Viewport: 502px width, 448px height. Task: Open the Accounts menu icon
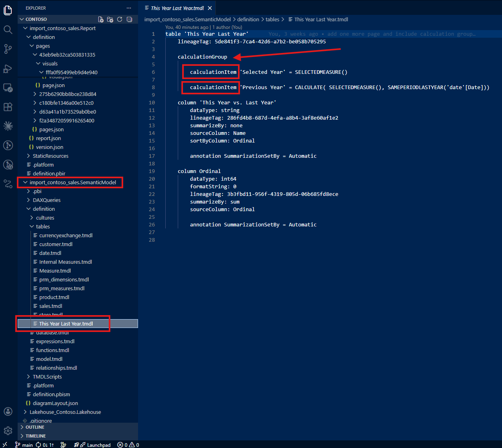(x=8, y=411)
